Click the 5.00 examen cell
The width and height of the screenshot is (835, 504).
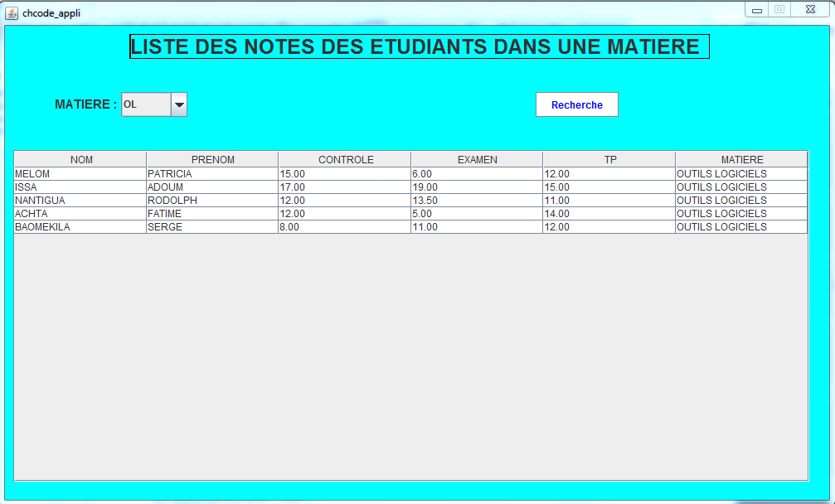pyautogui.click(x=477, y=214)
